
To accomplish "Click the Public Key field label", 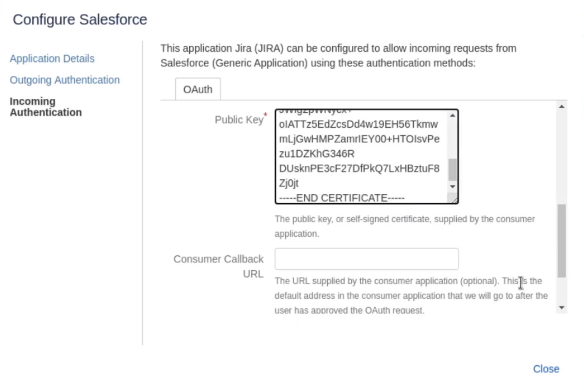I will [x=239, y=120].
